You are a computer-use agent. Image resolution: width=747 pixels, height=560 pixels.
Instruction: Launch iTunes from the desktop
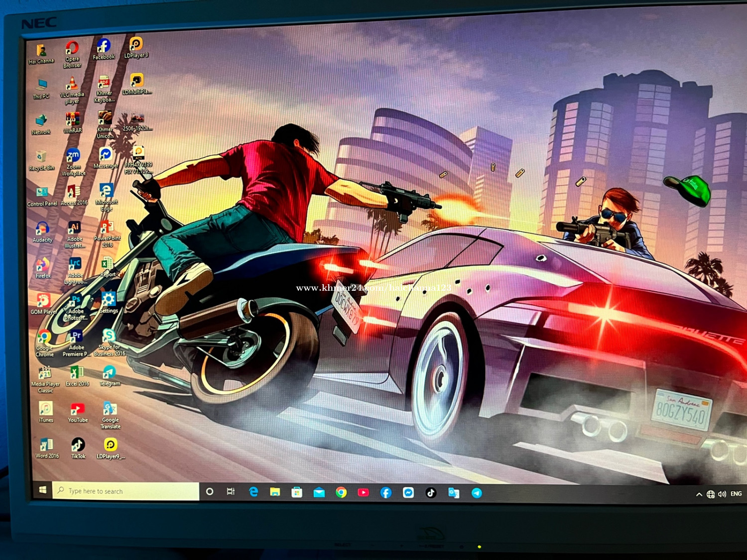coord(46,413)
